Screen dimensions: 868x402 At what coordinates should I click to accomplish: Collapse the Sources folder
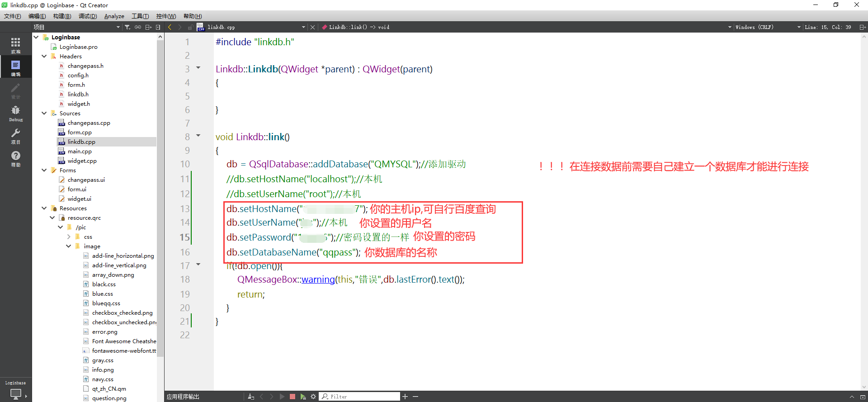tap(44, 113)
